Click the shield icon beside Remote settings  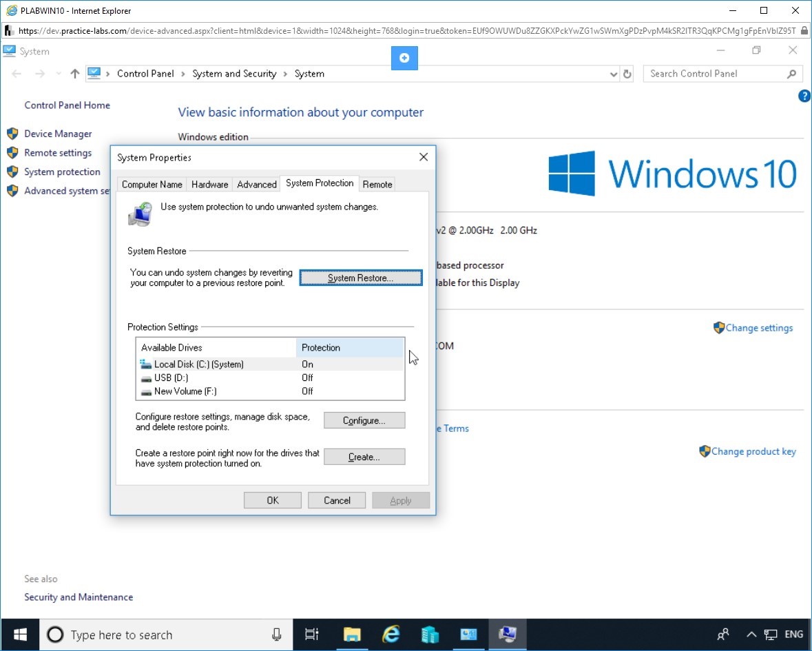tap(13, 153)
